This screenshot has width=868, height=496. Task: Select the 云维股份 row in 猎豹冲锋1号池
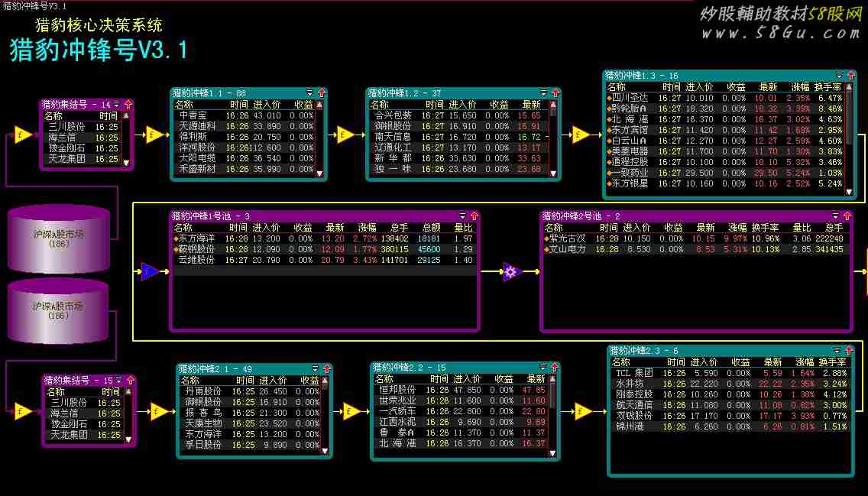tap(324, 260)
